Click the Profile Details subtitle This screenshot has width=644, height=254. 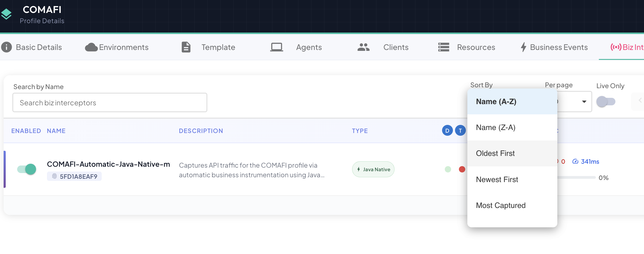pyautogui.click(x=42, y=21)
